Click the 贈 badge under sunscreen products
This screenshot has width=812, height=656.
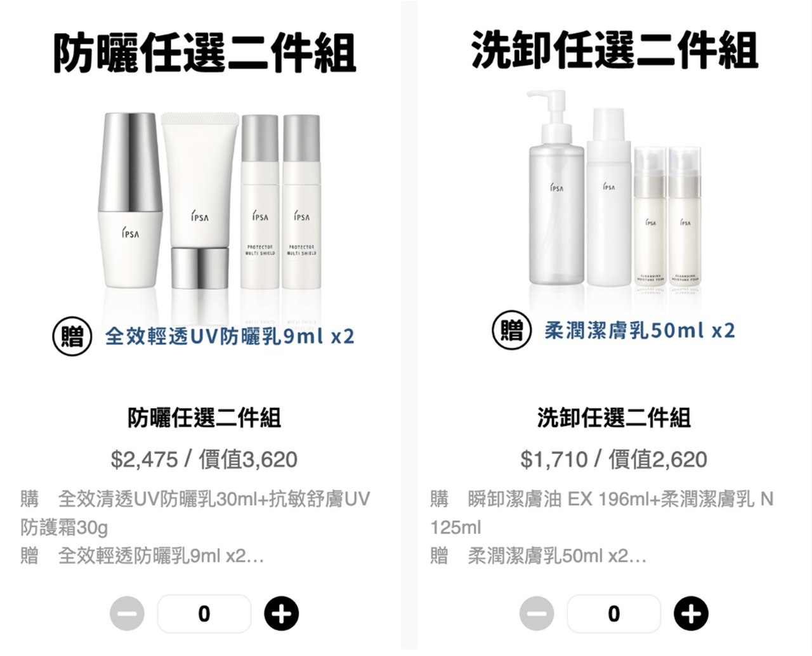coord(72,336)
